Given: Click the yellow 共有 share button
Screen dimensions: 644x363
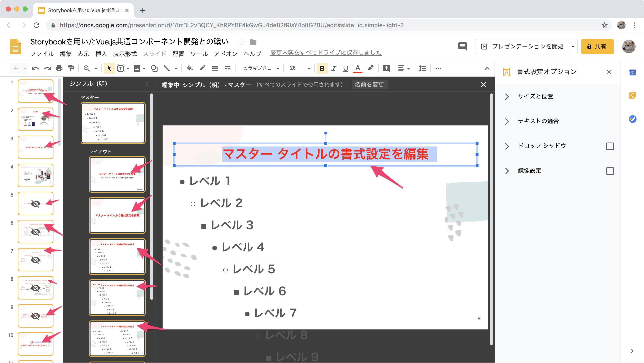Looking at the screenshot, I should tap(597, 46).
